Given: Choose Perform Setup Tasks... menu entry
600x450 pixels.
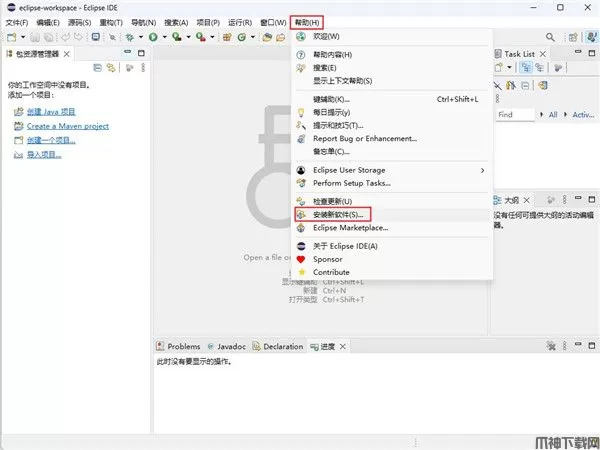Looking at the screenshot, I should pyautogui.click(x=392, y=183).
